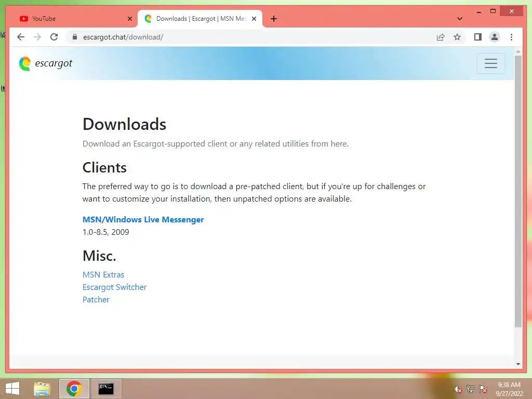Open Chrome's three-dot menu
Viewport: 532px width, 399px height.
tap(511, 37)
